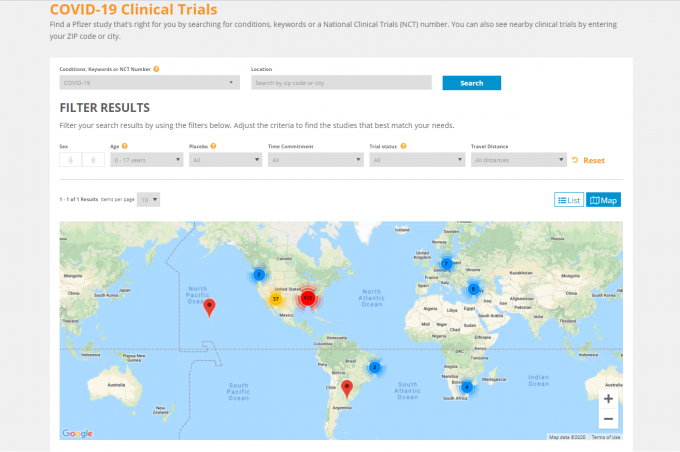Click the Placebo filter help icon

pyautogui.click(x=213, y=146)
